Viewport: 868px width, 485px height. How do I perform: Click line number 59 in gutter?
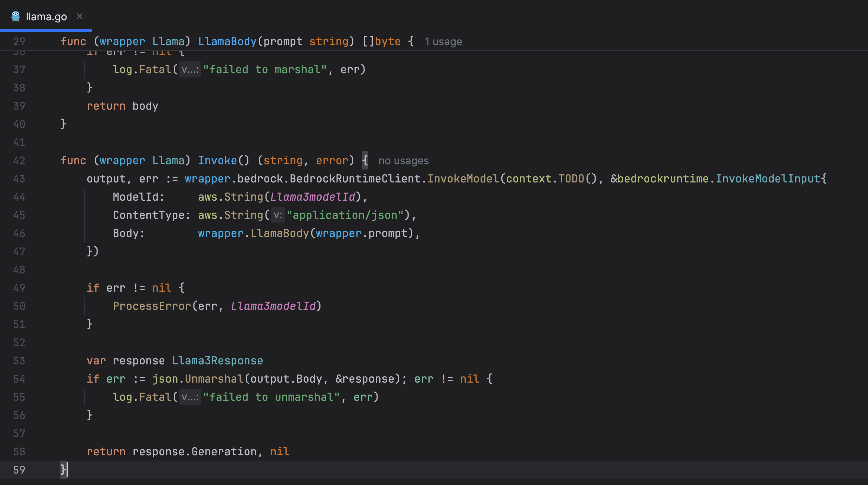[19, 470]
